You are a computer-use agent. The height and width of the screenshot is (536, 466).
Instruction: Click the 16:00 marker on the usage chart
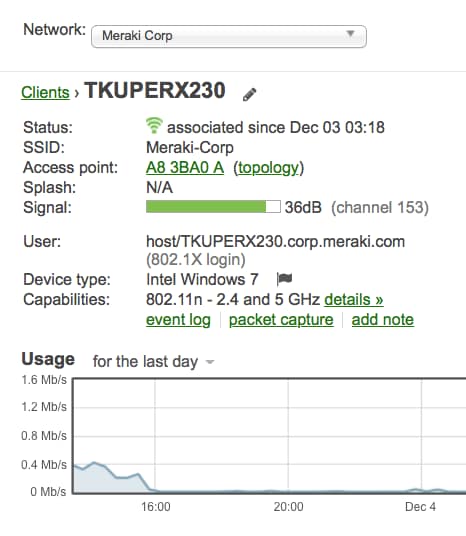pyautogui.click(x=156, y=507)
